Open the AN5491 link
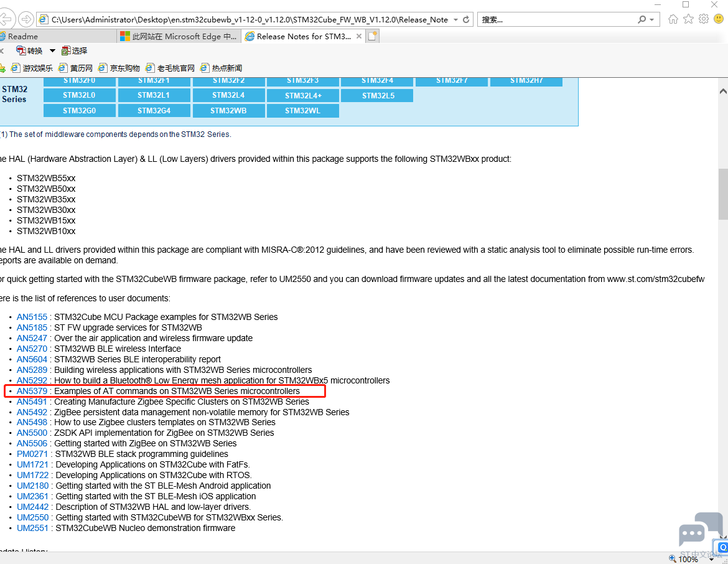Screen dimensions: 728x564 pyautogui.click(x=32, y=402)
